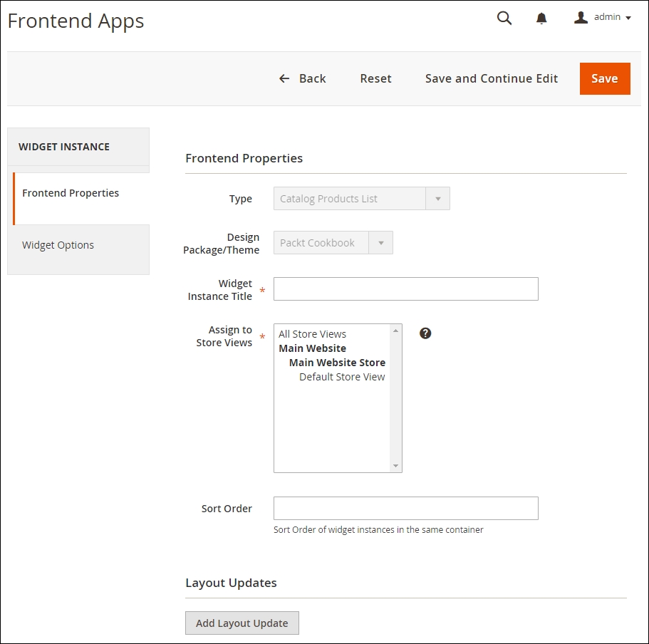Screen dimensions: 649x644
Task: Click the Save button
Action: [x=604, y=78]
